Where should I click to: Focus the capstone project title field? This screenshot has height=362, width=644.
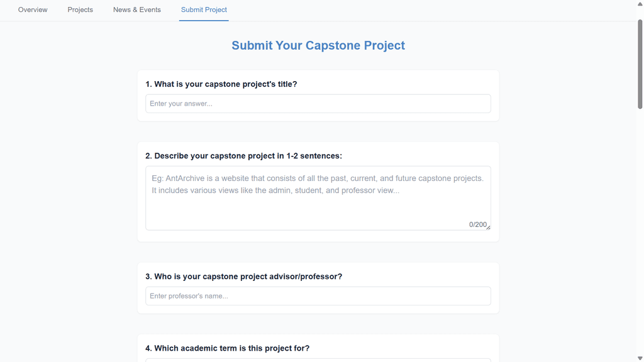(x=318, y=104)
